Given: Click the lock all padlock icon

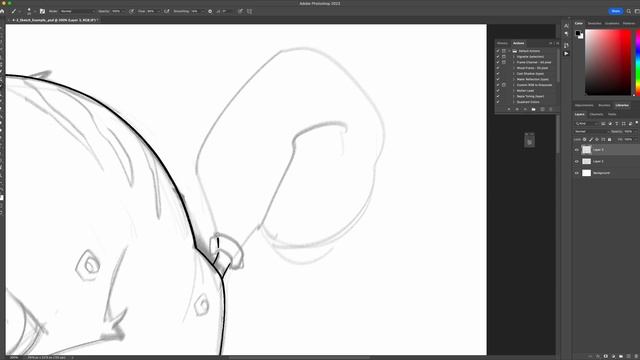Looking at the screenshot, I should pos(609,140).
